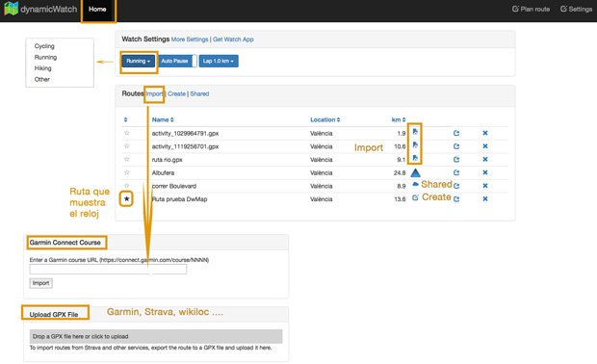Screen dimensions: 597x364
Task: Delete the correr Boulevard route
Action: tap(485, 186)
